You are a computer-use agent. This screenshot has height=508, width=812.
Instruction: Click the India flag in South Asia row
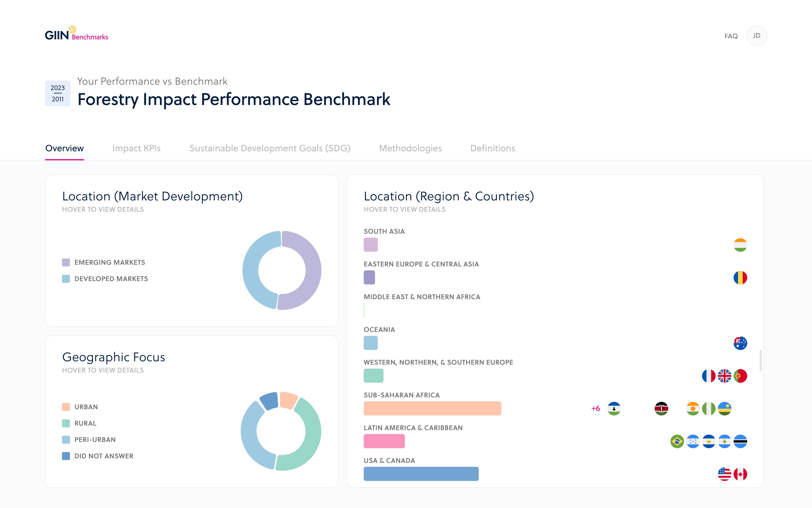click(740, 245)
